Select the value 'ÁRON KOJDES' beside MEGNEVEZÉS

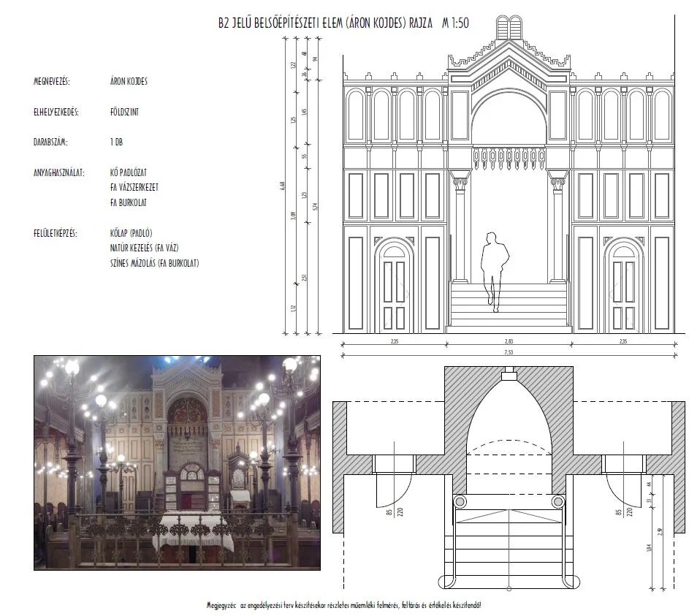click(x=129, y=81)
